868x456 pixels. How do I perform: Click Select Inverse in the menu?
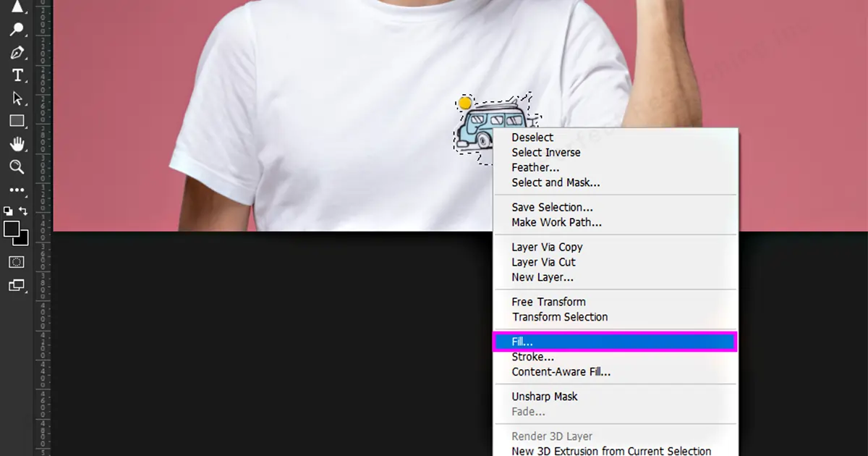click(545, 153)
